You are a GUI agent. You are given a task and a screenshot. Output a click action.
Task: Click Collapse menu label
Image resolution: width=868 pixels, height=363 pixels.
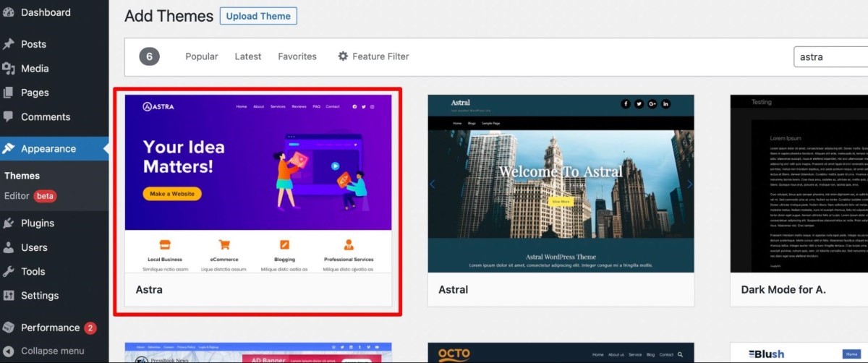(52, 351)
